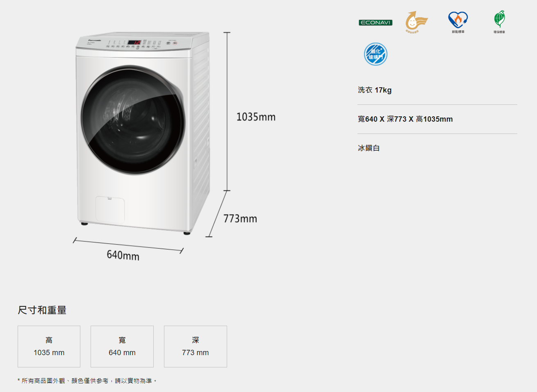The width and height of the screenshot is (537, 392).
Task: Click the 冰鑽白 color name
Action: [x=369, y=148]
